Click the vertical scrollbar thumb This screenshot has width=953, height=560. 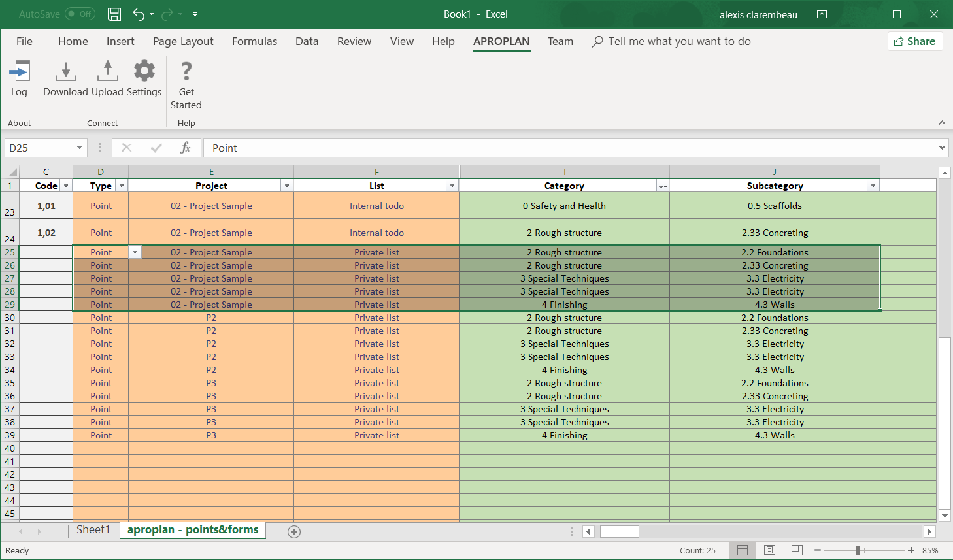[x=945, y=423]
